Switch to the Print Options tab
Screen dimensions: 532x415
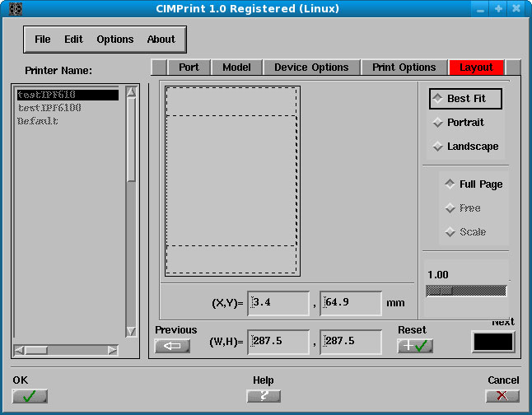[x=404, y=68]
